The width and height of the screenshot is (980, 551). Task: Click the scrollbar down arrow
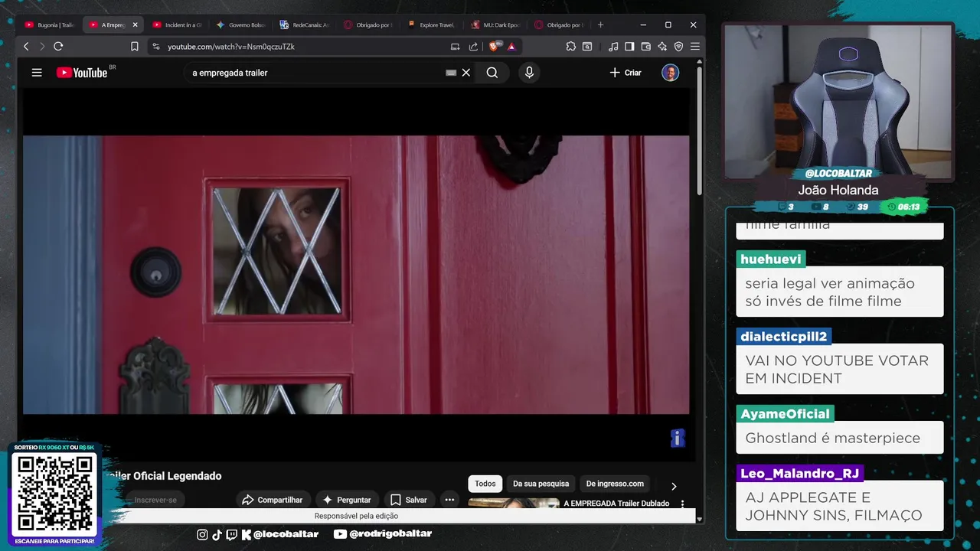(x=699, y=518)
